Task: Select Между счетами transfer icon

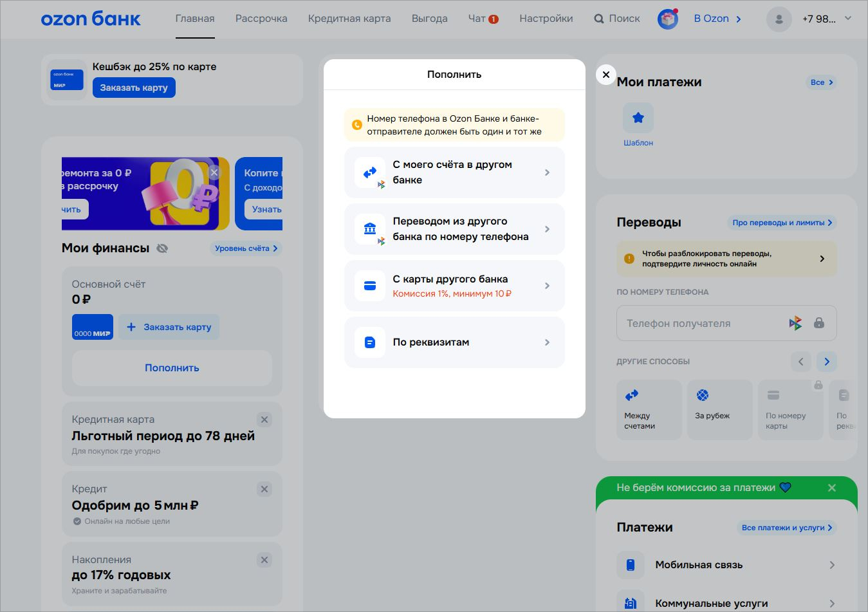Action: (632, 395)
